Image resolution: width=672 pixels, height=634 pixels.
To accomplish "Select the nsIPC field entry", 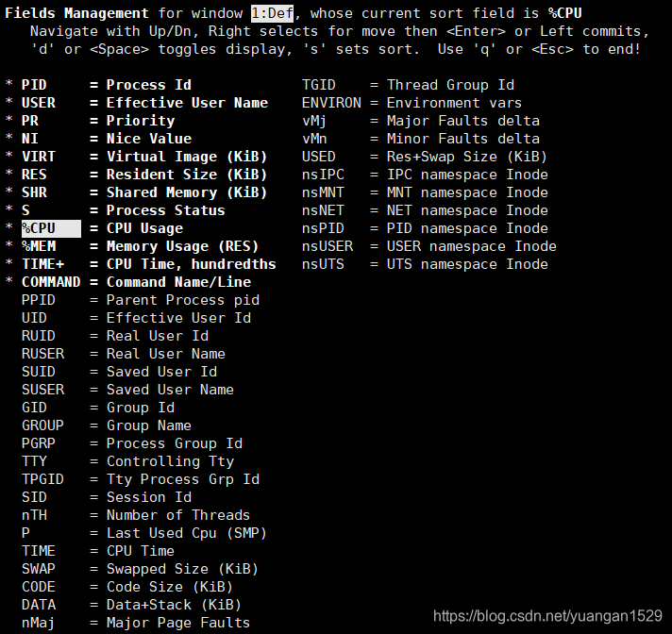I will (x=425, y=175).
